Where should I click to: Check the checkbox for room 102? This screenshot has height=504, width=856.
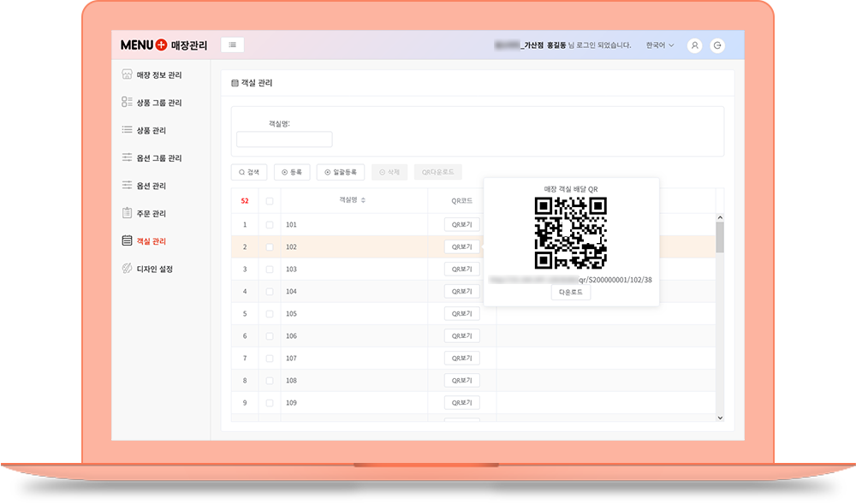[x=270, y=247]
